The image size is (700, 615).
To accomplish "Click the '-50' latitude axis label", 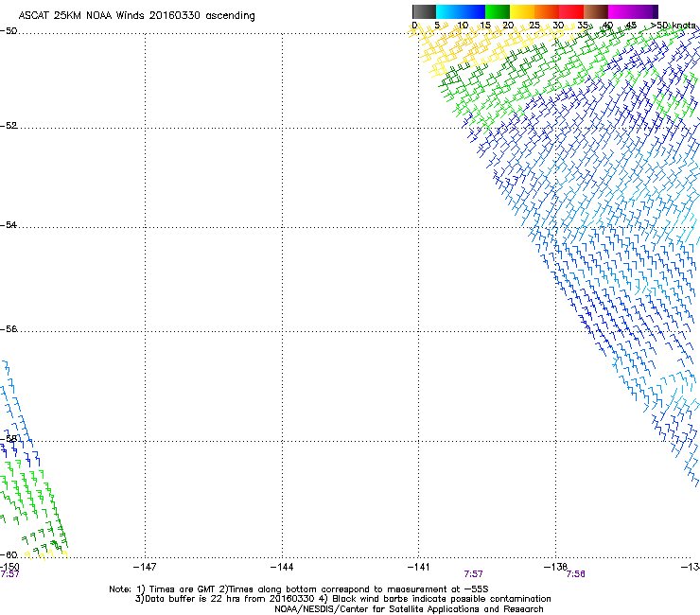I will tap(9, 31).
